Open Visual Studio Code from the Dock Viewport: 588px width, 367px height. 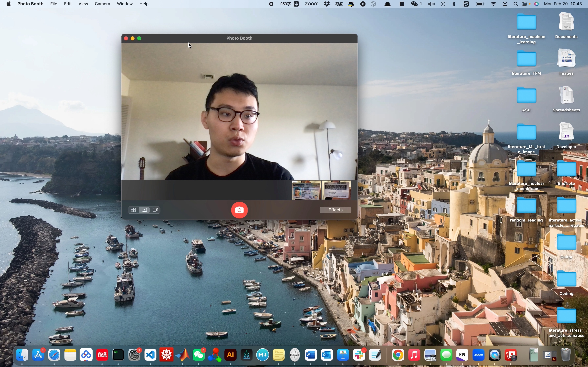point(150,355)
